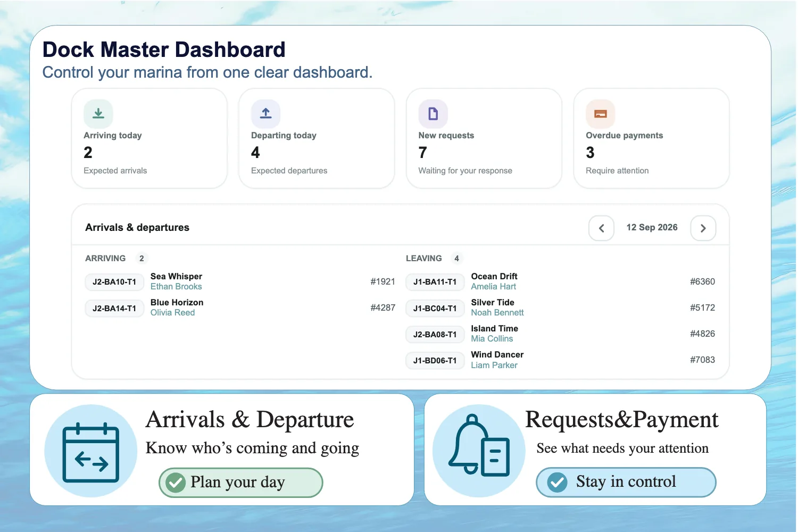
Task: Select berth tag J2-BA08-T1
Action: pos(435,334)
